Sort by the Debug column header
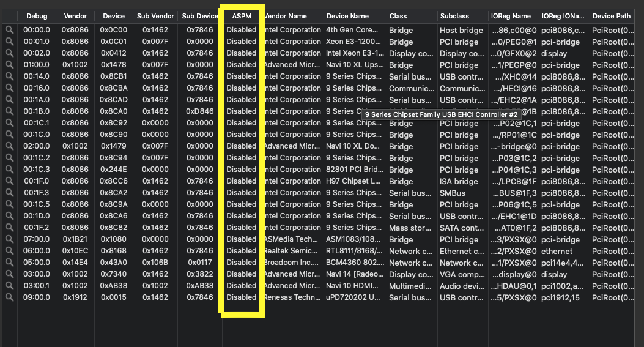This screenshot has width=644, height=347. (x=36, y=16)
